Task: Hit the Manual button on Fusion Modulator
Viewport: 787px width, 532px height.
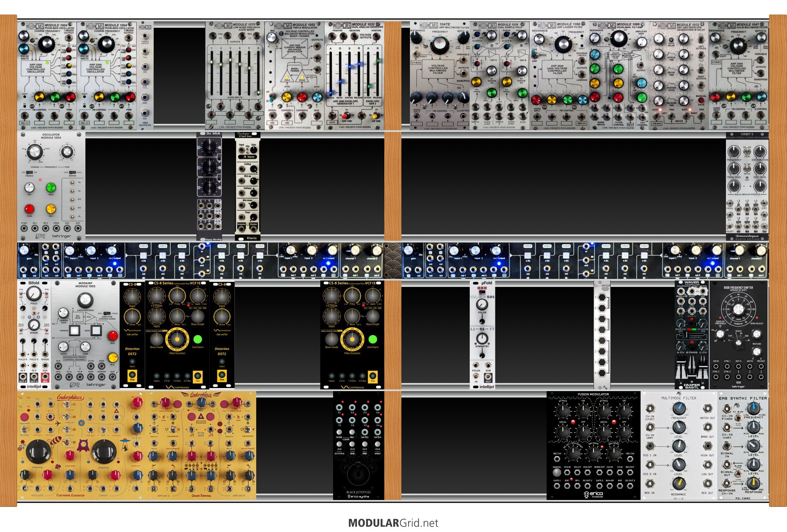Action: point(556,473)
